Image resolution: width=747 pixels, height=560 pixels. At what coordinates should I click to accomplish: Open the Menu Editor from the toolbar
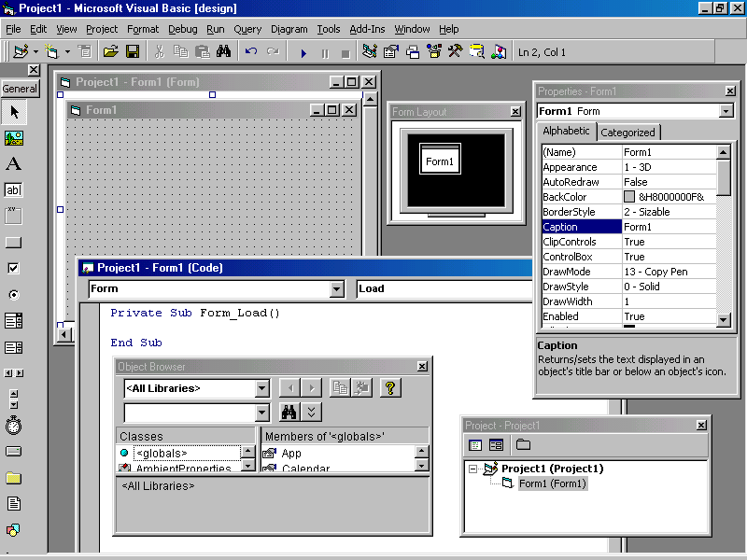pyautogui.click(x=85, y=51)
